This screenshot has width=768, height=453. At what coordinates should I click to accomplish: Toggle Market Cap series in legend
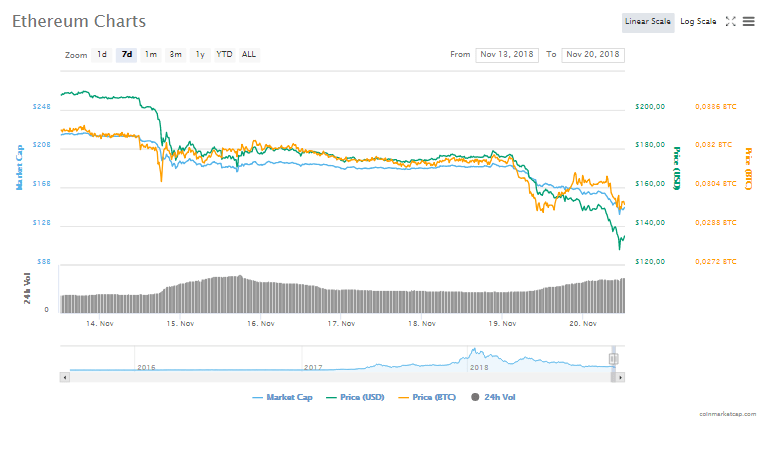click(282, 397)
